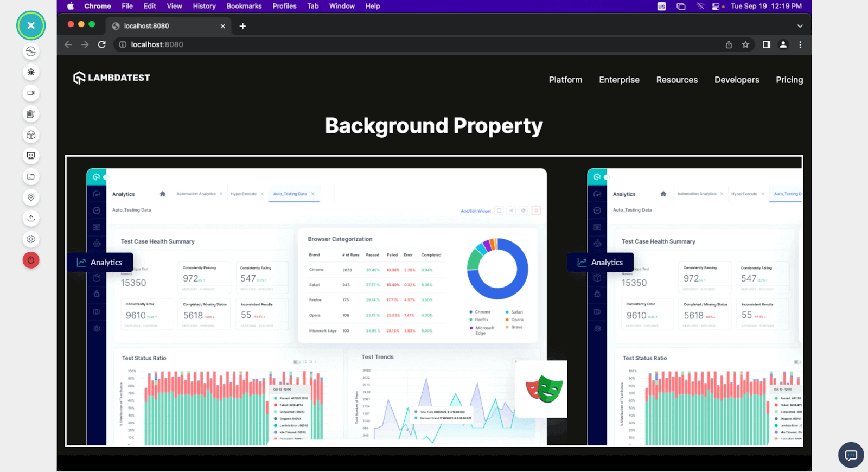
Task: Open the screenshot gallery icon
Action: click(x=31, y=114)
